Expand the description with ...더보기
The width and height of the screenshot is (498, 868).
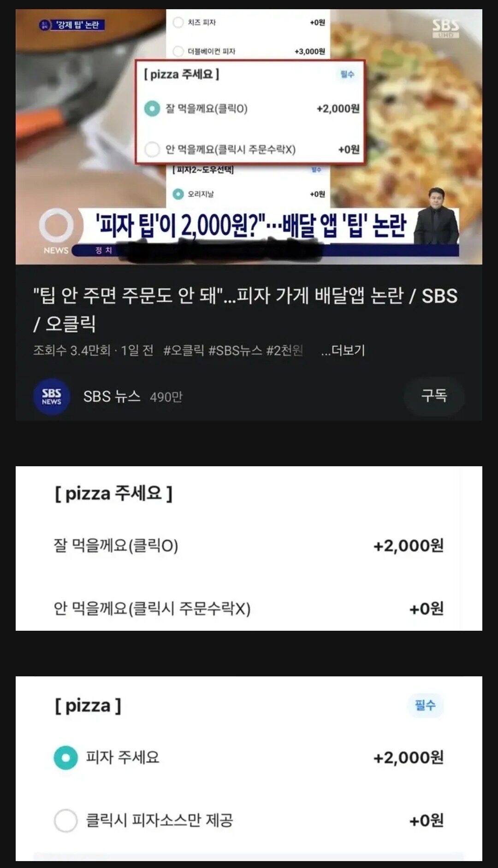point(343,350)
